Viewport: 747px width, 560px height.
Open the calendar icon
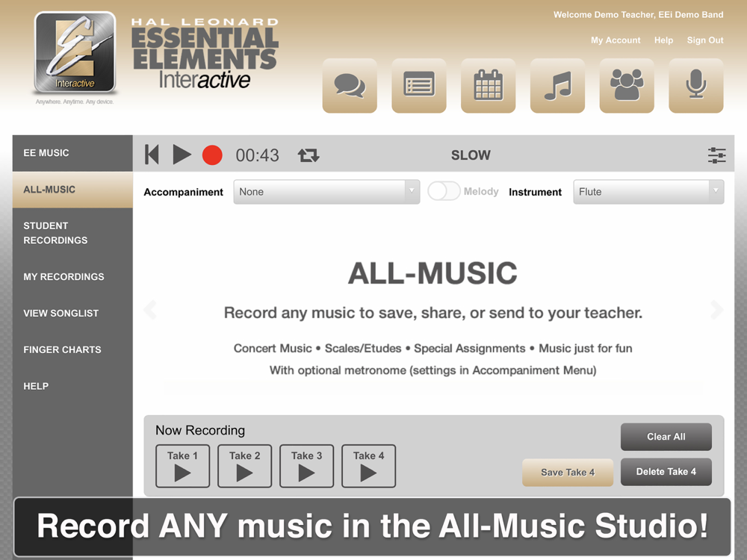tap(489, 86)
